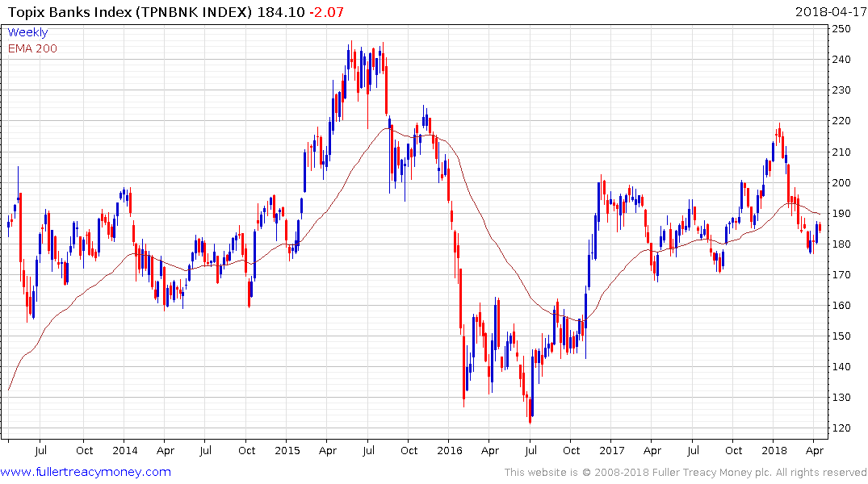This screenshot has height=484, width=868.
Task: Click the 200 price axis label
Action: point(841,182)
